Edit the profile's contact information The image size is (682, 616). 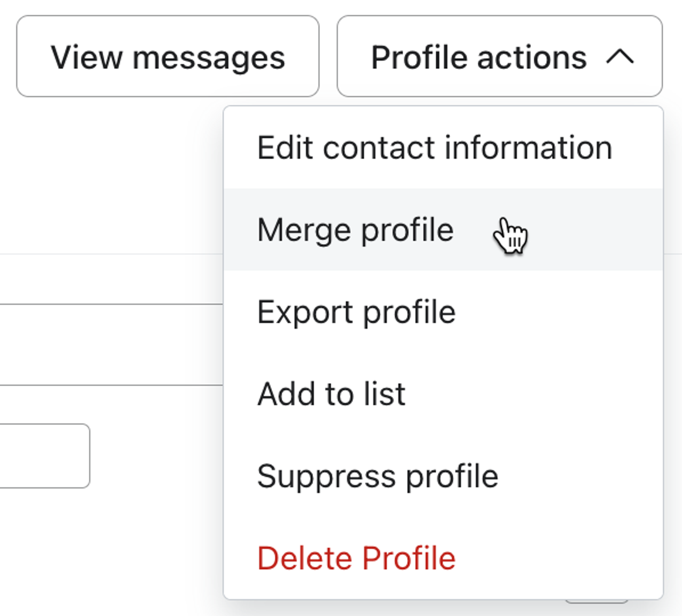(443, 147)
